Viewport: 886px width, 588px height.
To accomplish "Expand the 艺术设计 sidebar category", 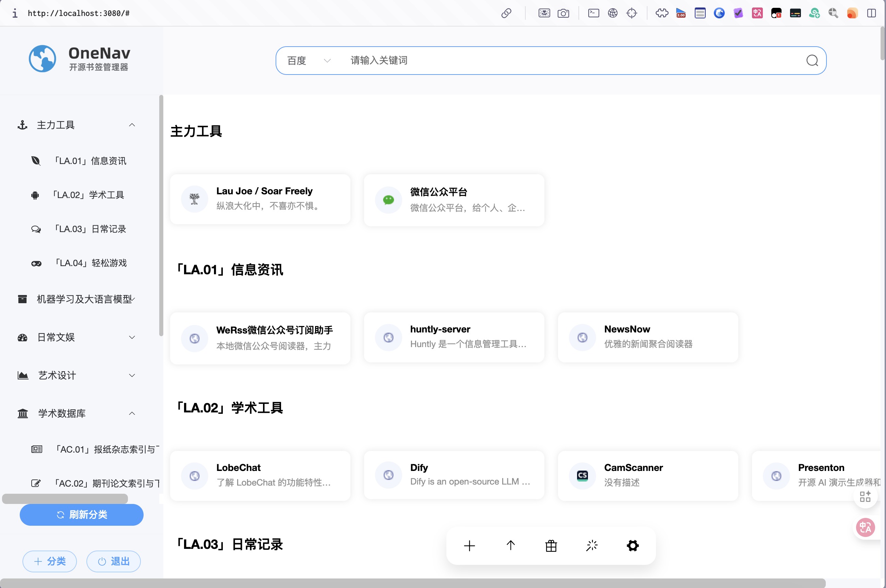I will 132,375.
